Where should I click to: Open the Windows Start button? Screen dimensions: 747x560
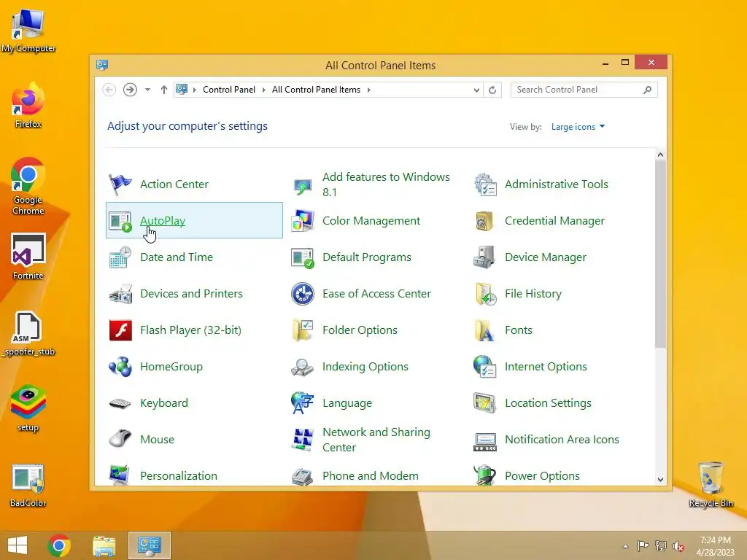(18, 545)
